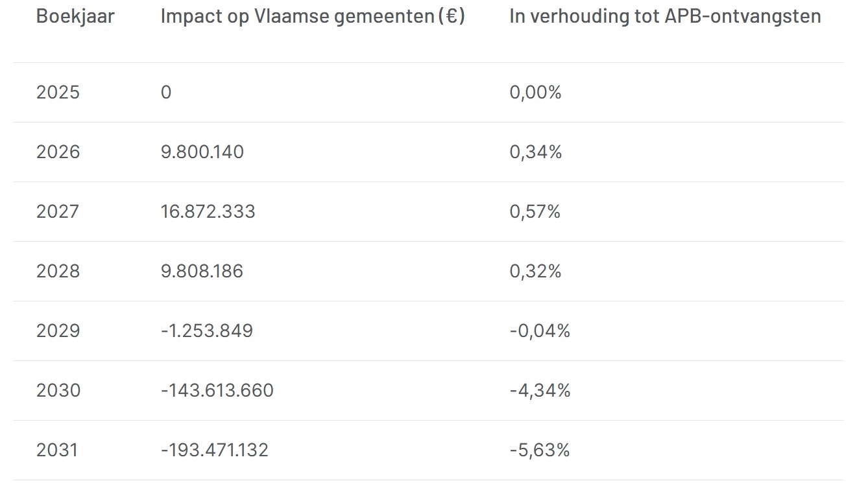Viewport: 868px width, 490px height.
Task: Select the 2026 year cell
Action: [x=58, y=152]
